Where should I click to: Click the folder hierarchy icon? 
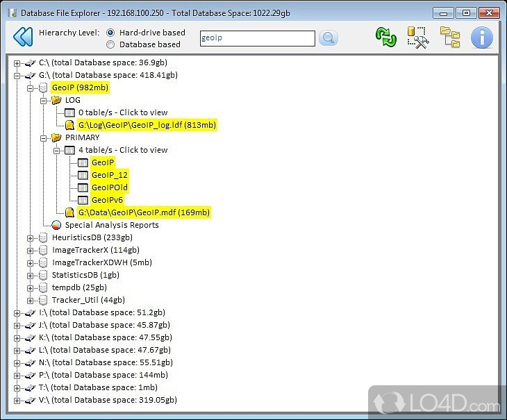449,37
